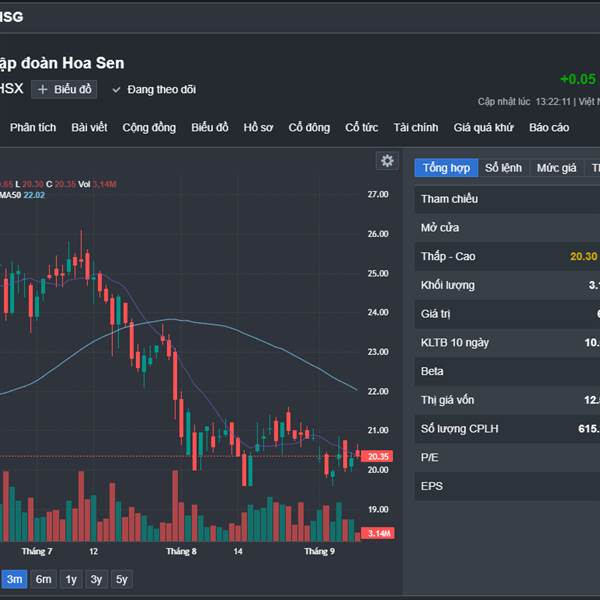Open the Giá quá khứ tab

(484, 127)
